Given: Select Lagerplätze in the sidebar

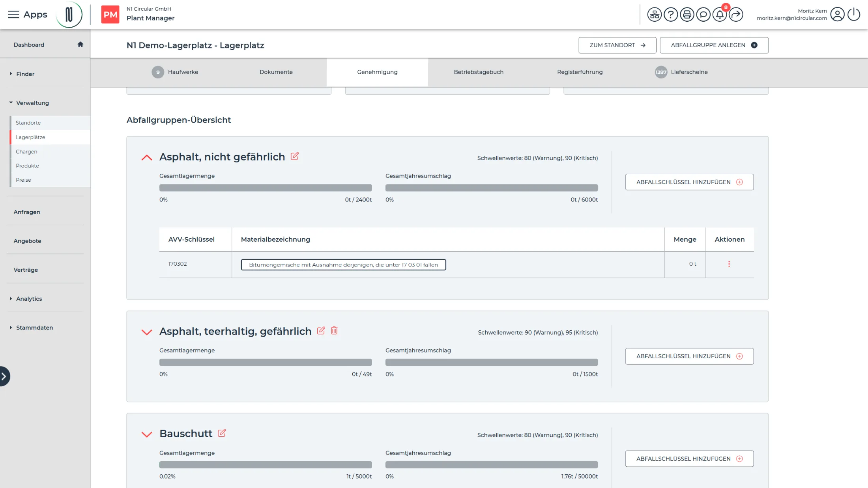Looking at the screenshot, I should pyautogui.click(x=30, y=137).
